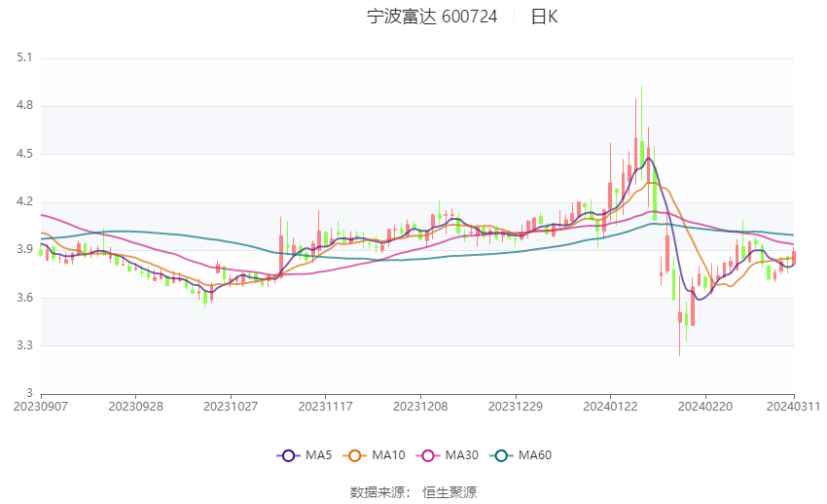Screen dimensions: 827x504
Task: Click the 日K label in the title
Action: [x=544, y=17]
